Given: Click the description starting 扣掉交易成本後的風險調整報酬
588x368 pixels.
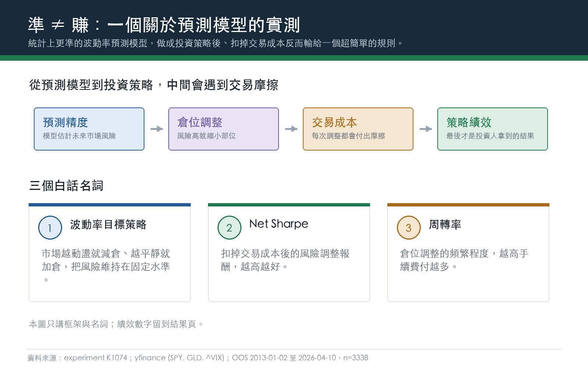Looking at the screenshot, I should (x=285, y=260).
